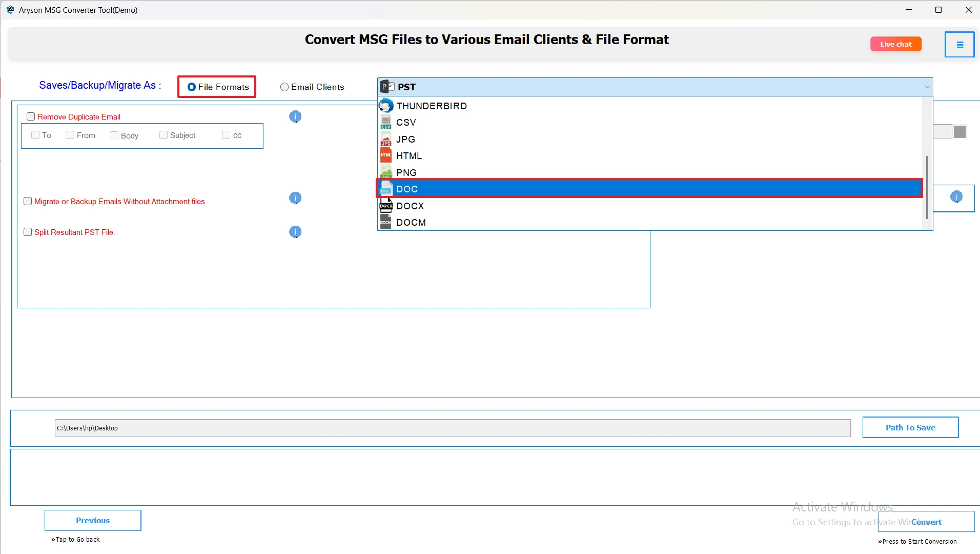Collapse the PST format dropdown arrow
Image resolution: width=980 pixels, height=554 pixels.
click(927, 87)
